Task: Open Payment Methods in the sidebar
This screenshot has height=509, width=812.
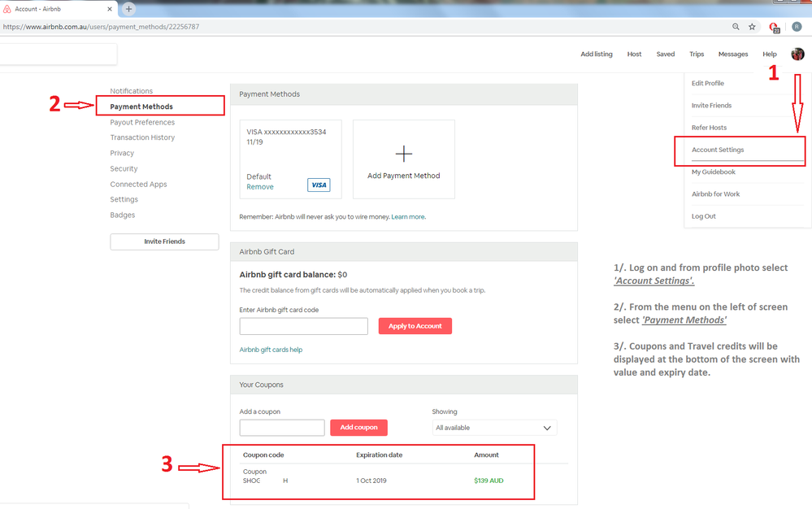Action: pyautogui.click(x=141, y=107)
